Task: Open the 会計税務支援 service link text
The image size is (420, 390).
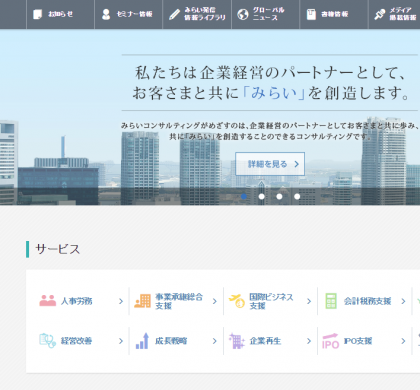Action: pos(367,301)
